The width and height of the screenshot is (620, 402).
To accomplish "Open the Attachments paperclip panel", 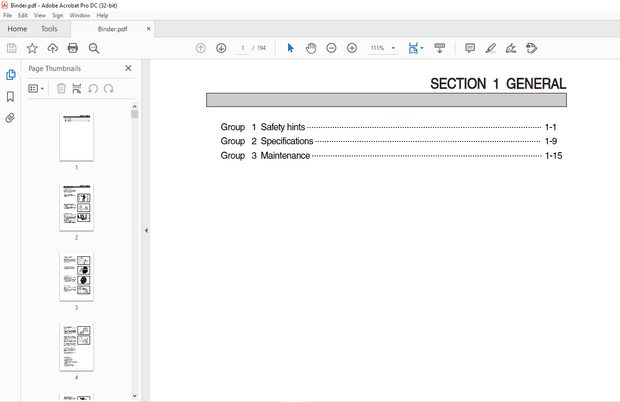I will pos(11,118).
